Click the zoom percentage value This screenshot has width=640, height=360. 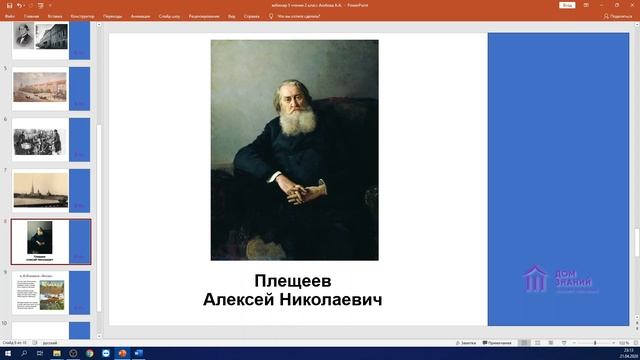624,343
